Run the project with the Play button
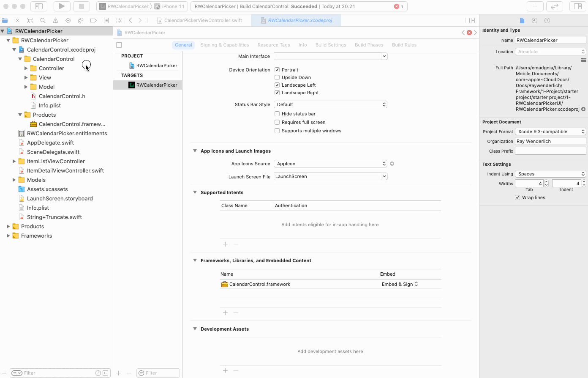Screen dimensions: 588x378 tap(62, 6)
